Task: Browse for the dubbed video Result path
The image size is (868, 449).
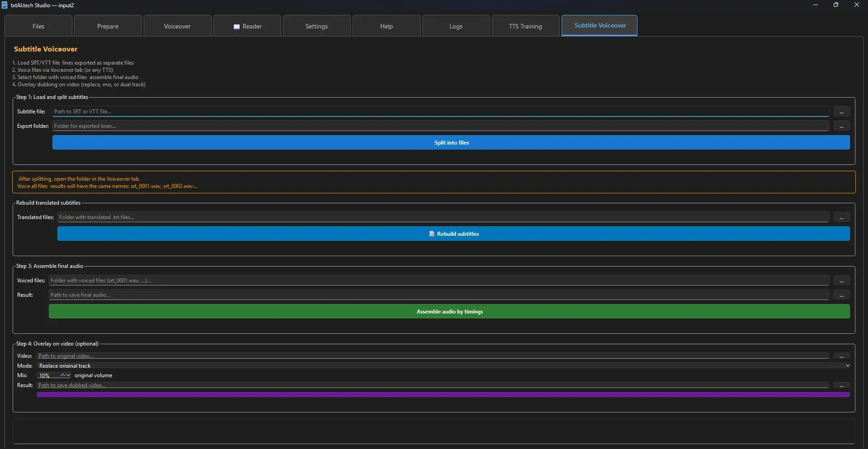Action: pos(841,385)
